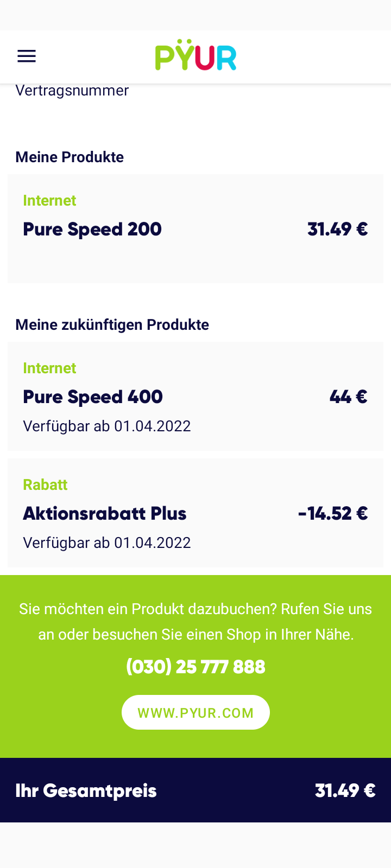This screenshot has height=868, width=391.
Task: Tap the Meine Produkte heading
Action: point(70,157)
